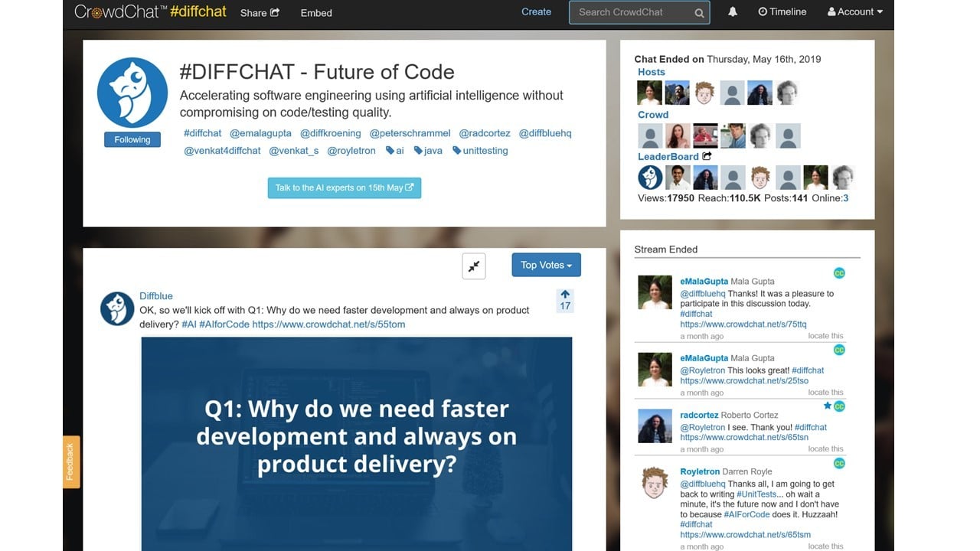Click the @royletron tag

click(351, 151)
